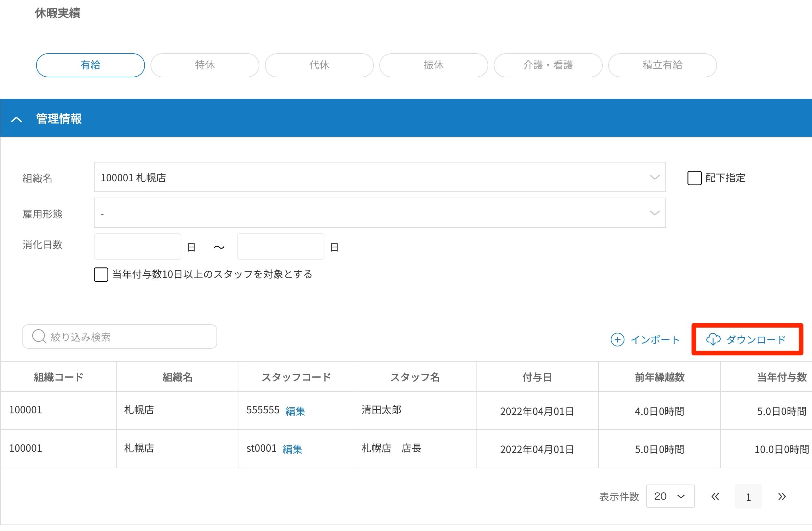Click 編集 link for staff st0001
The image size is (812, 531).
pyautogui.click(x=292, y=449)
